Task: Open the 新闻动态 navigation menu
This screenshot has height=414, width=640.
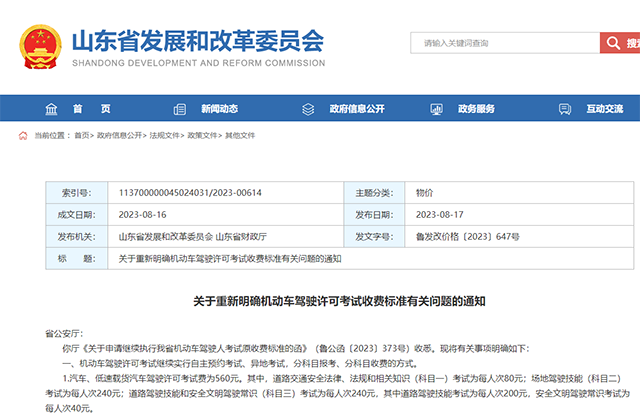Action: coord(219,108)
